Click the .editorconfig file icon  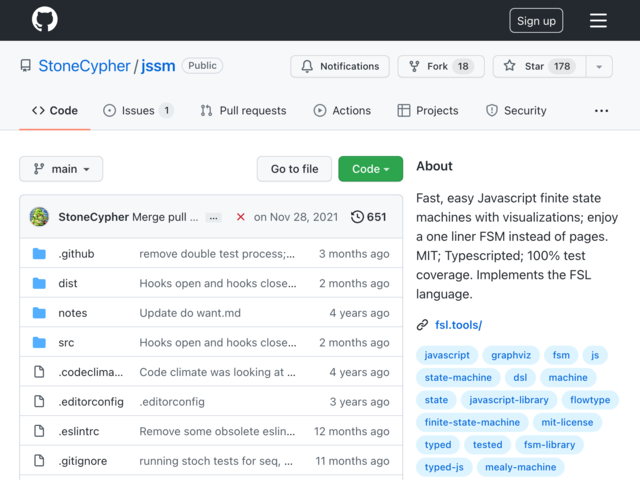click(39, 402)
